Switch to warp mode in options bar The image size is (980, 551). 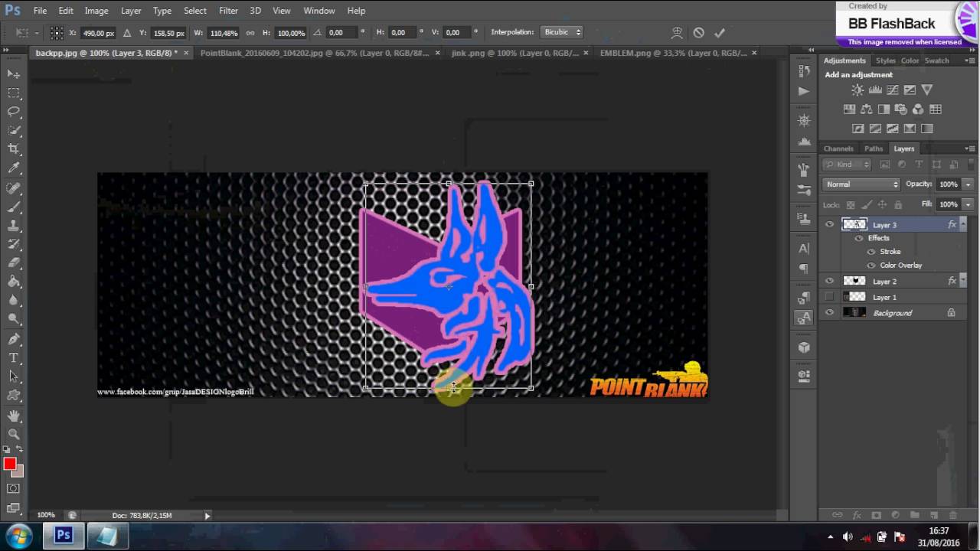(677, 33)
